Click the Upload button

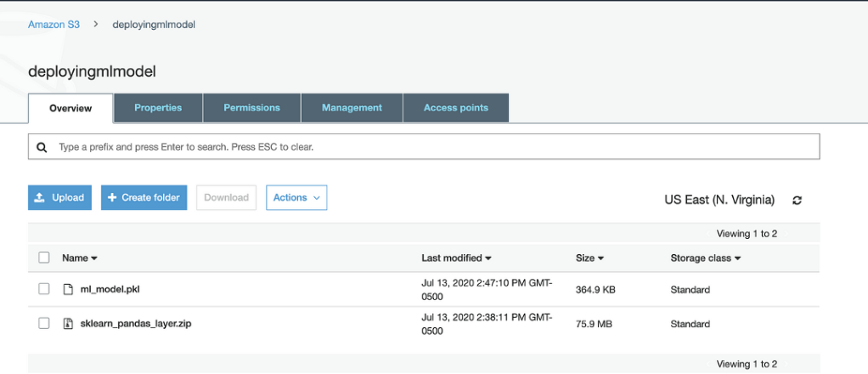coord(59,197)
